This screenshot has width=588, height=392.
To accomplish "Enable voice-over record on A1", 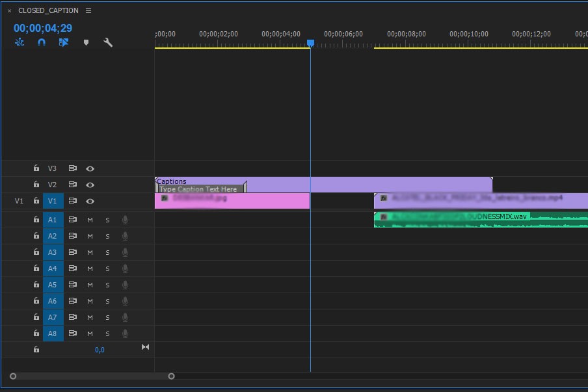I will 126,220.
